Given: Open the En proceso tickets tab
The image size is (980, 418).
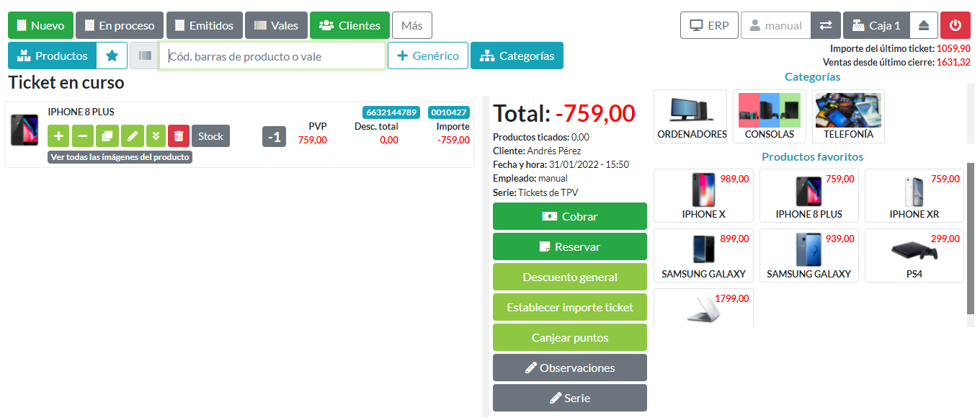Looking at the screenshot, I should point(119,25).
